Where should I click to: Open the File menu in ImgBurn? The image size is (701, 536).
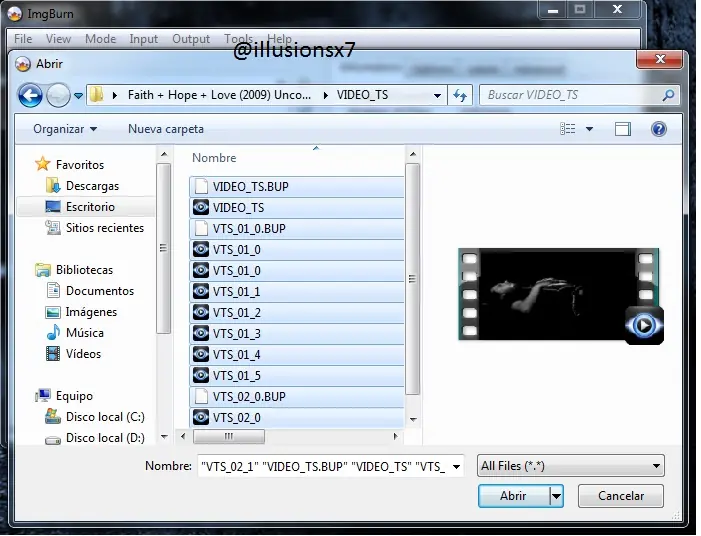click(23, 39)
